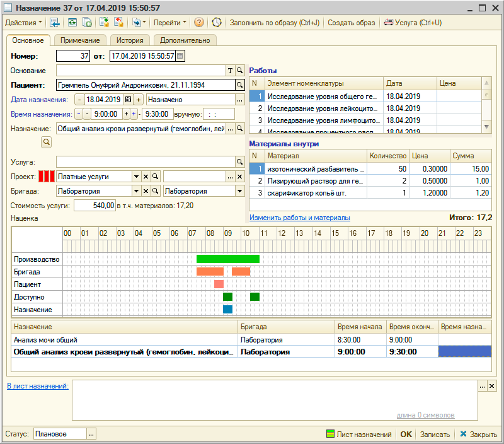This screenshot has width=504, height=444.
Task: Open the Дополнительно tab
Action: (x=185, y=40)
